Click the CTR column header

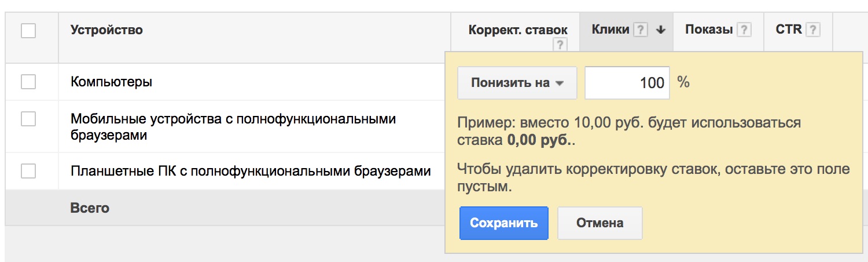(x=789, y=30)
